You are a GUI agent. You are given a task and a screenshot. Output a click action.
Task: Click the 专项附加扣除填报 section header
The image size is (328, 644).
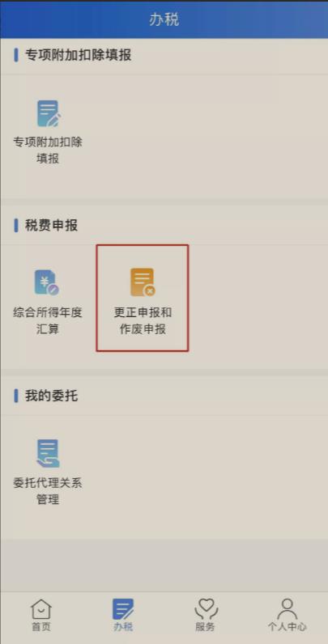coord(78,55)
